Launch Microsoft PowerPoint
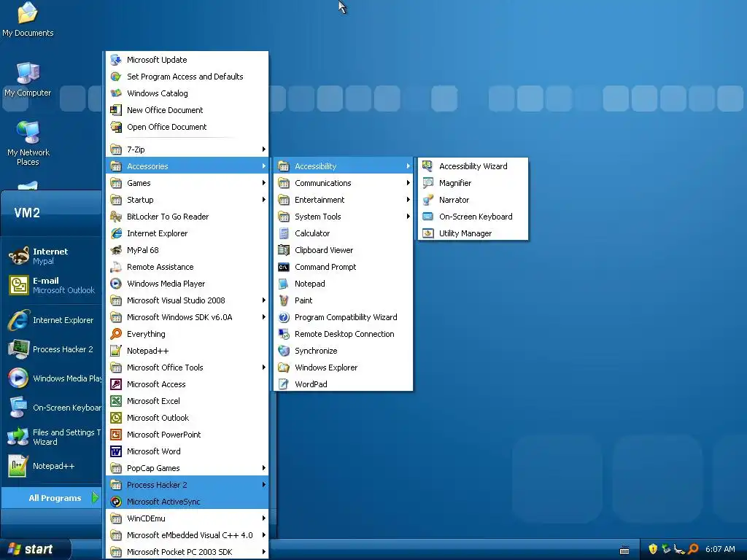Image resolution: width=747 pixels, height=560 pixels. click(x=187, y=435)
